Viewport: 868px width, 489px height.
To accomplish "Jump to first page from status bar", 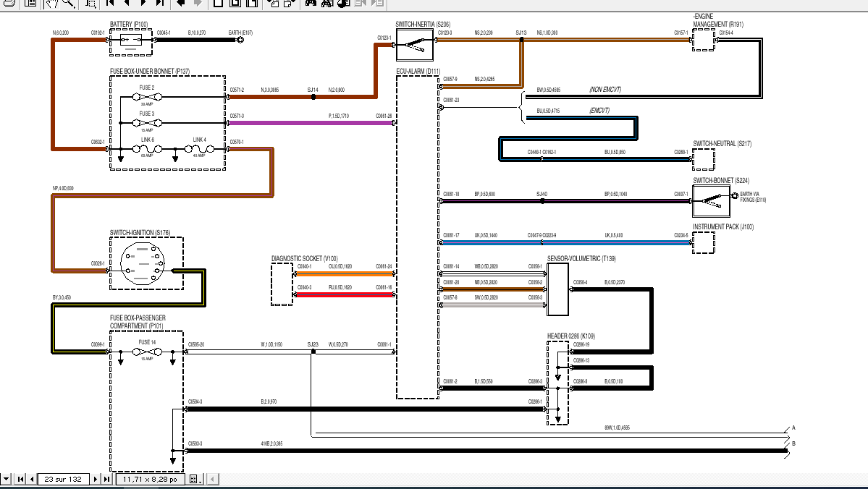I will (20, 479).
